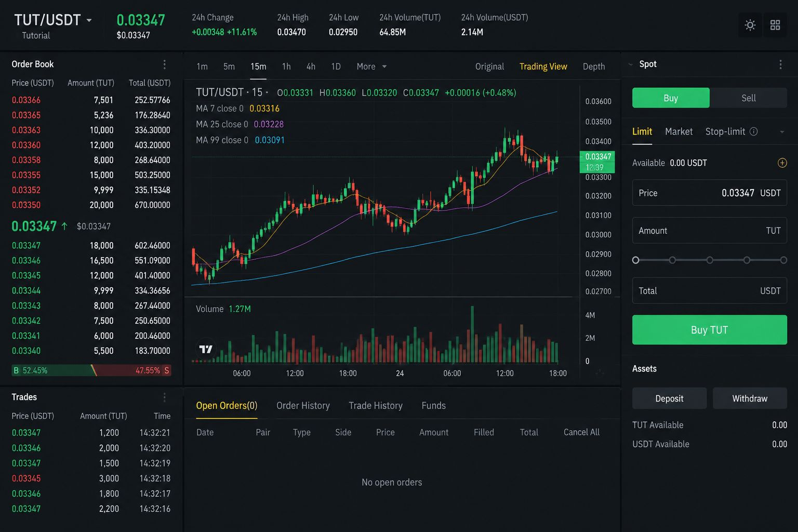Screen dimensions: 798x532
Task: Select bid price 0.03346 in order book
Action: pyautogui.click(x=26, y=261)
